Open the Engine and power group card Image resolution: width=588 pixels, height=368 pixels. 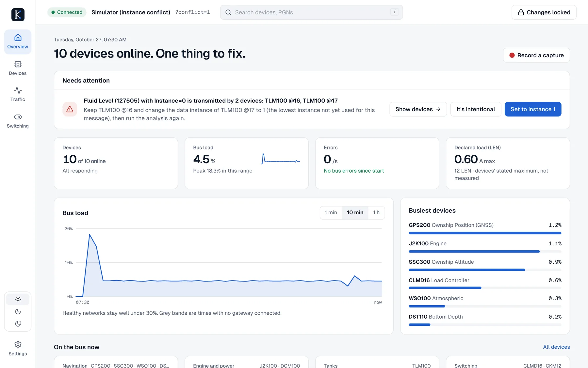247,362
